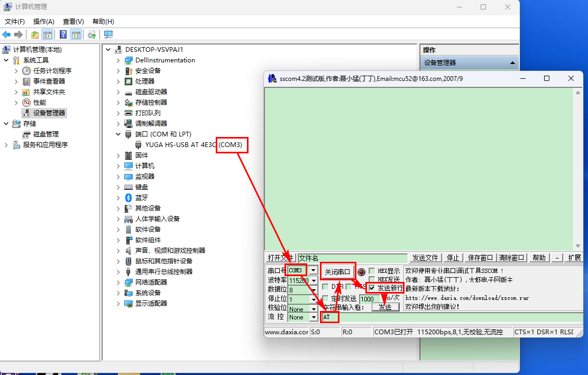
Task: Click the update driver gear icon in toolbar
Action: (x=92, y=35)
